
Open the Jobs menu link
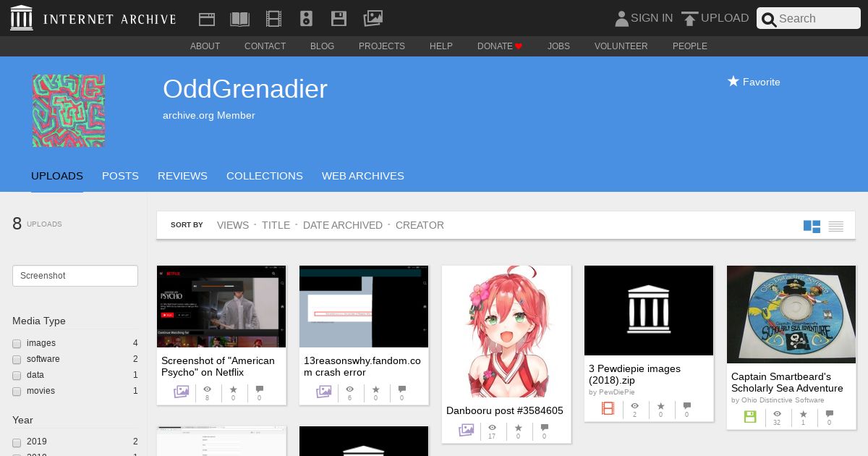(x=558, y=46)
